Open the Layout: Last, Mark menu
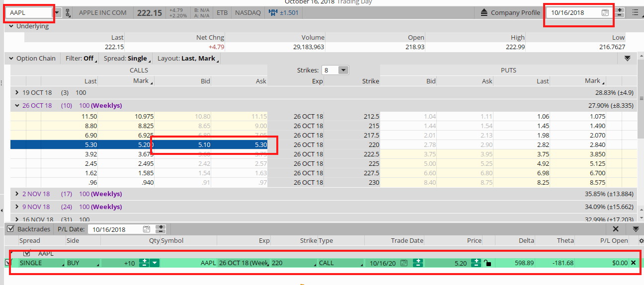 click(x=186, y=59)
